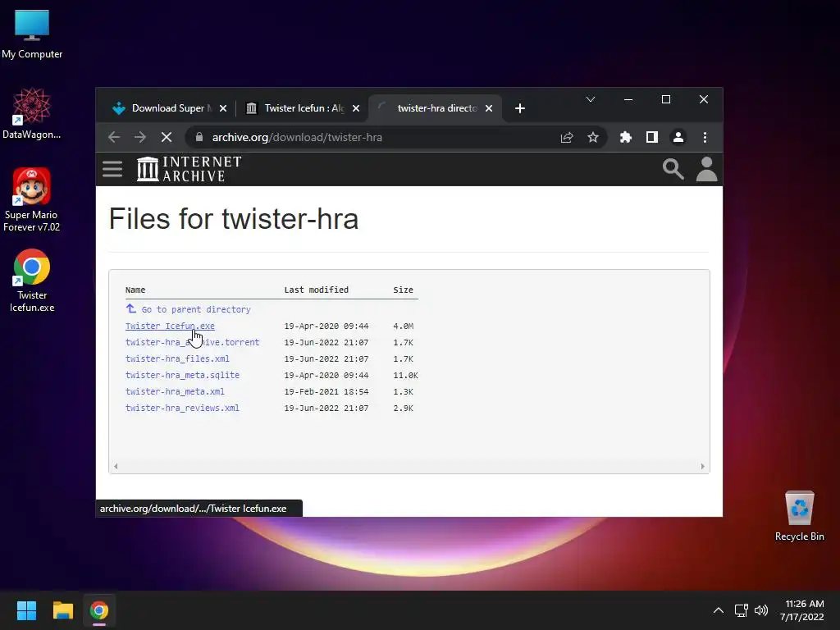Open Chrome three-dot menu
Viewport: 840px width, 630px height.
click(705, 137)
